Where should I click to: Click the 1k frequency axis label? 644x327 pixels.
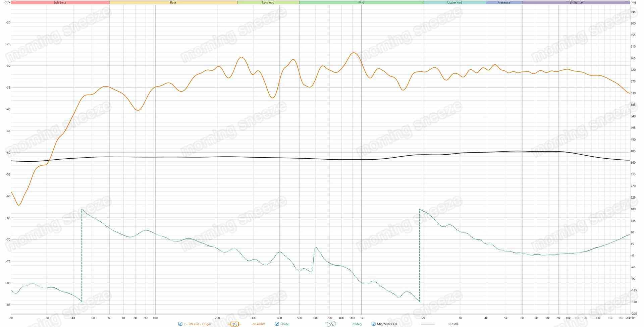point(362,318)
